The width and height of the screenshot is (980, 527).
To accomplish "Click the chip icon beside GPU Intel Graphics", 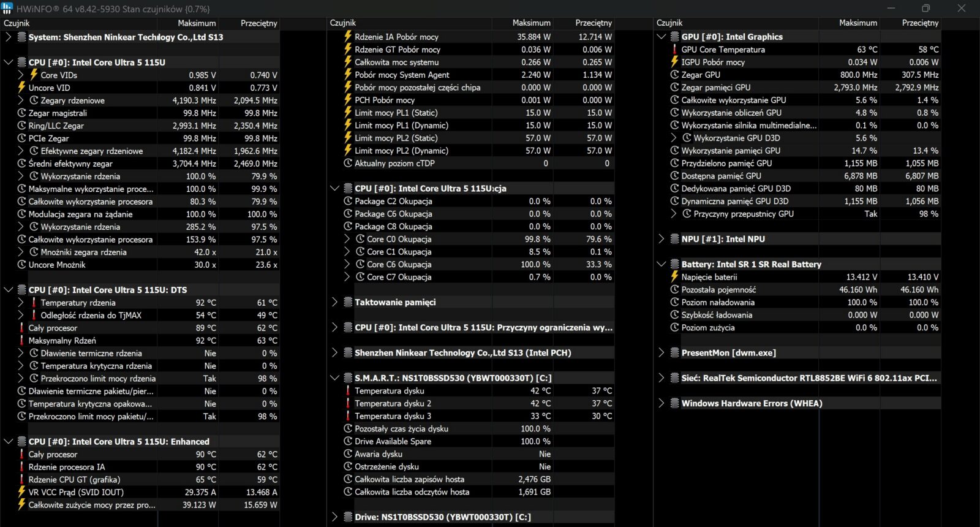I will [674, 37].
